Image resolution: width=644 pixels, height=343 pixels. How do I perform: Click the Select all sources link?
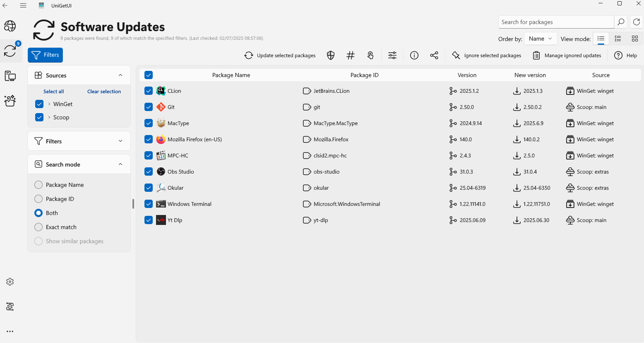click(53, 92)
